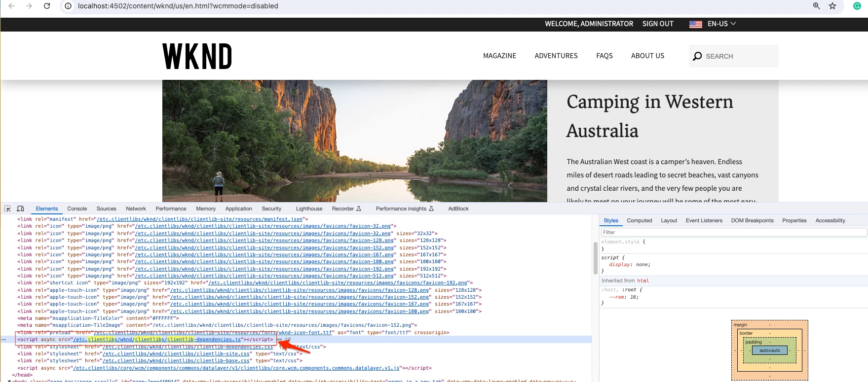The width and height of the screenshot is (868, 382).
Task: Click the Camping in Western Australia heading
Action: pos(650,116)
